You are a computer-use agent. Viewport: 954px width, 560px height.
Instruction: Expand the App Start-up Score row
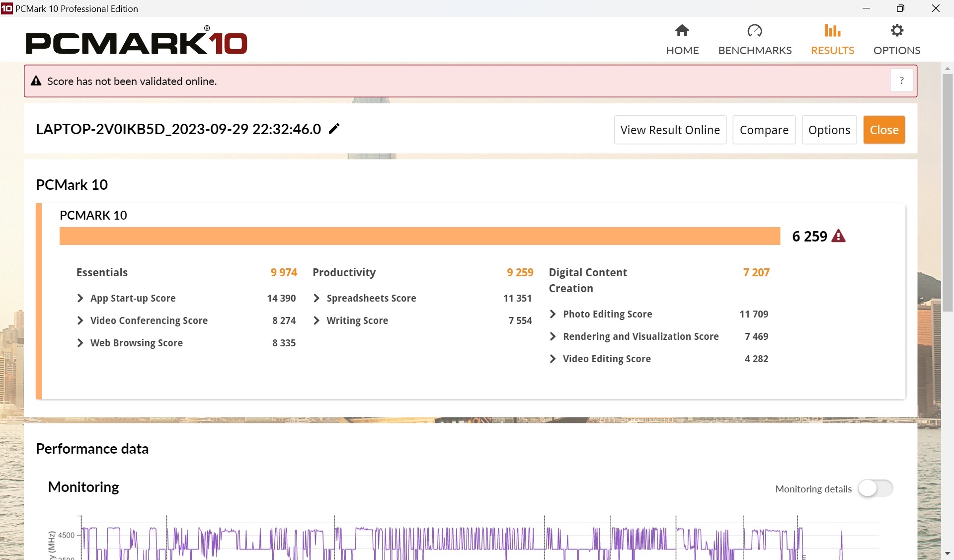pos(80,298)
